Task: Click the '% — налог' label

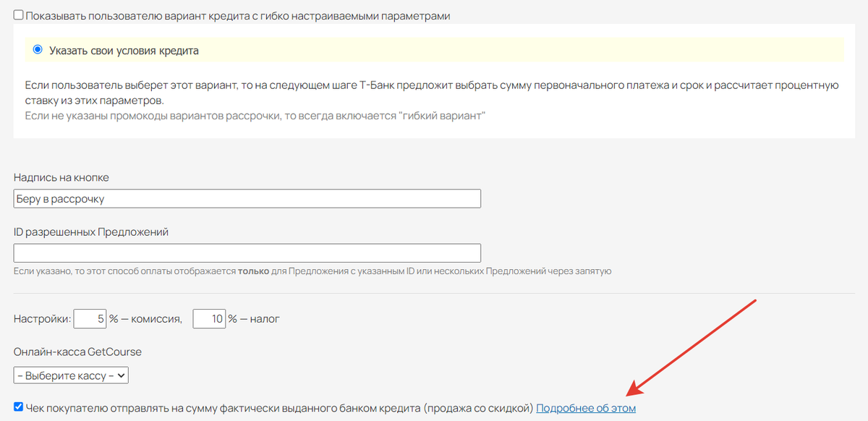Action: coord(254,319)
